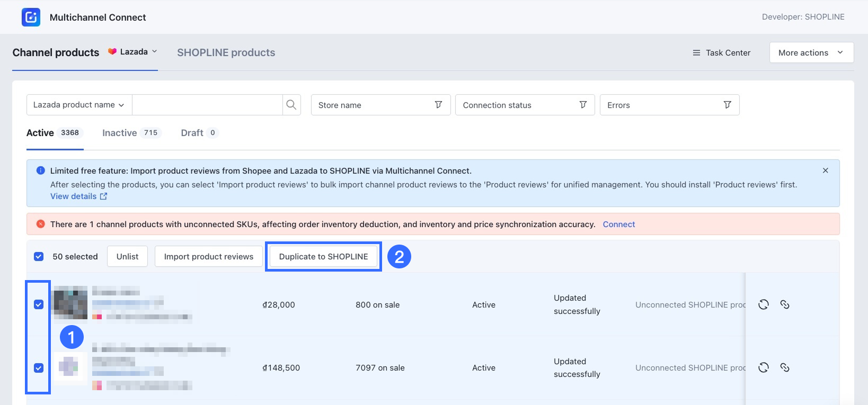Screen dimensions: 868x405
Task: Click sync icon for the ₫28,000 product
Action: point(763,304)
